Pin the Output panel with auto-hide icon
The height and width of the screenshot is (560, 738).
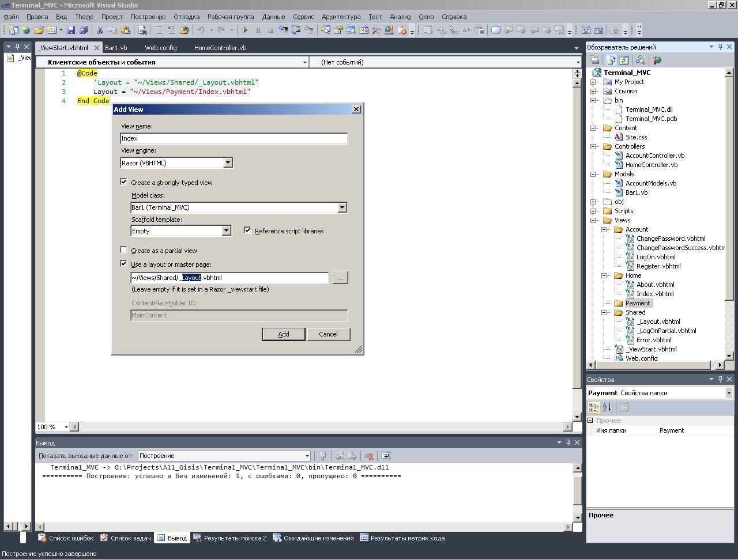point(568,442)
